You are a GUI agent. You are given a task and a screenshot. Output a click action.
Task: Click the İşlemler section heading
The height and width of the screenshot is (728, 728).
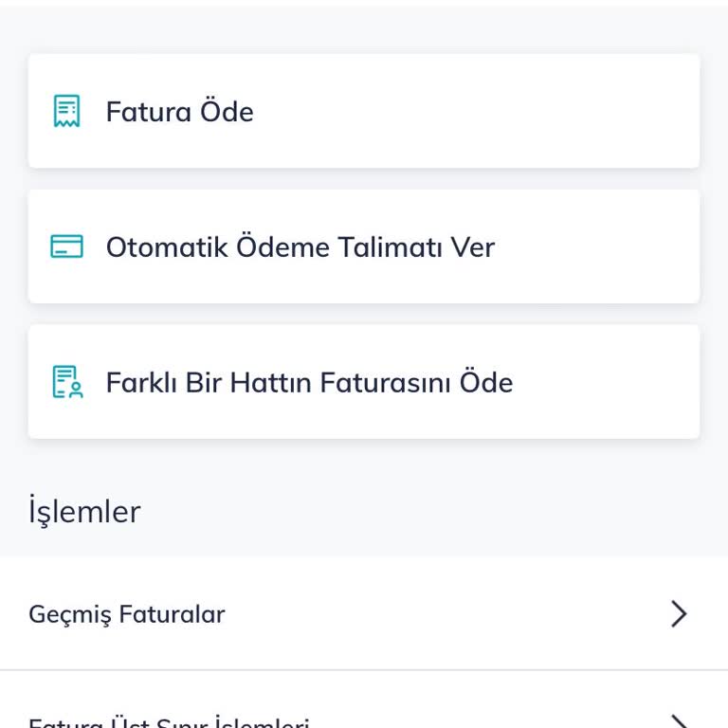click(84, 512)
